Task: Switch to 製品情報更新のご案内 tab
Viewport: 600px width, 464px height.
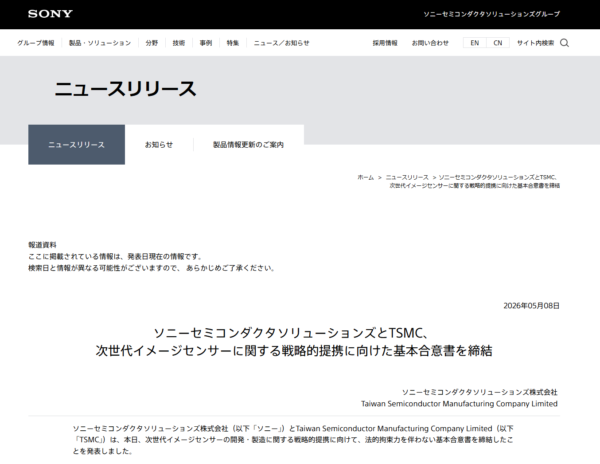Action: coord(248,145)
